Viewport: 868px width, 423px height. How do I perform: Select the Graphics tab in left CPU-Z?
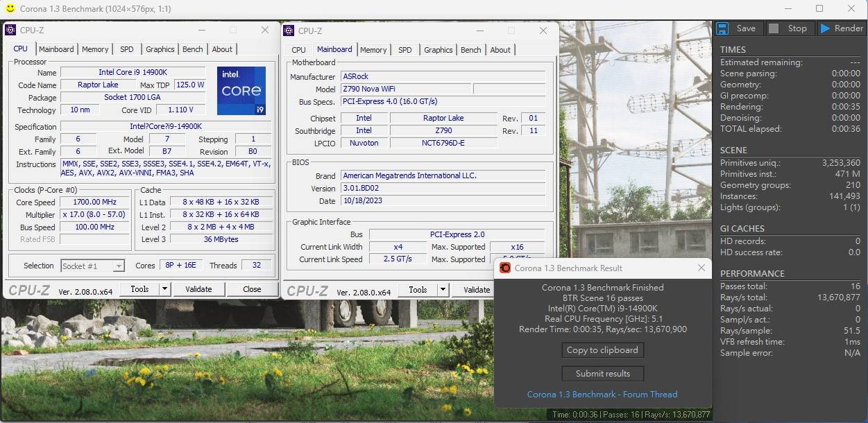160,49
